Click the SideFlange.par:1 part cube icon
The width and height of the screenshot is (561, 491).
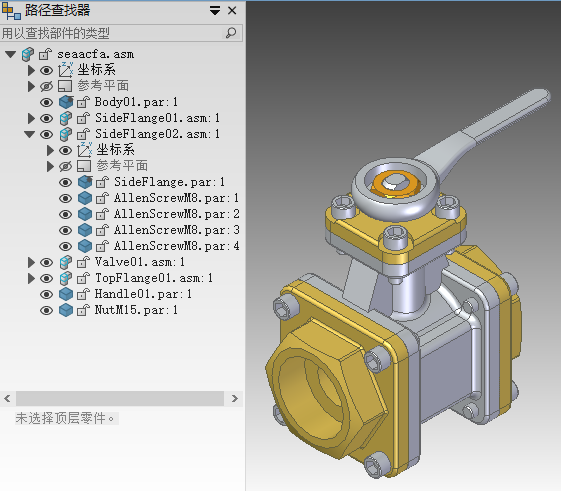point(85,182)
